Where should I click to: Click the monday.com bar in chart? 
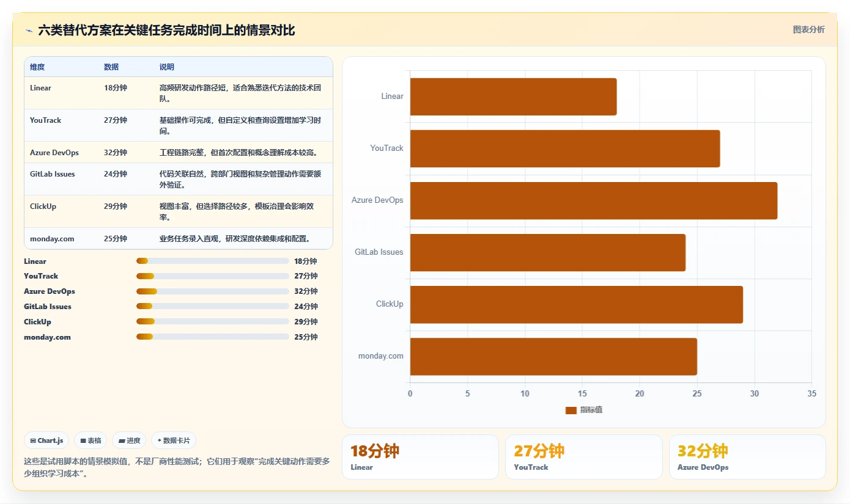553,356
